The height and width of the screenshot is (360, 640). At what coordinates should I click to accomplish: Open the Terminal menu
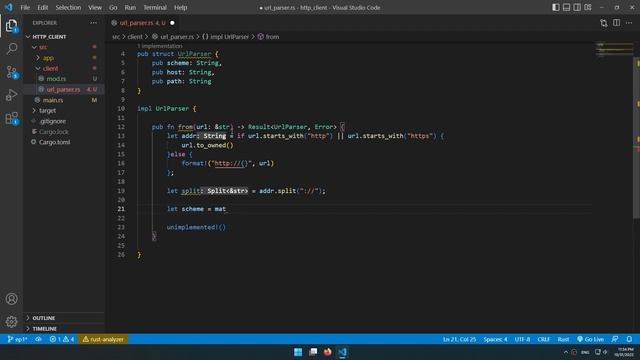[x=155, y=7]
